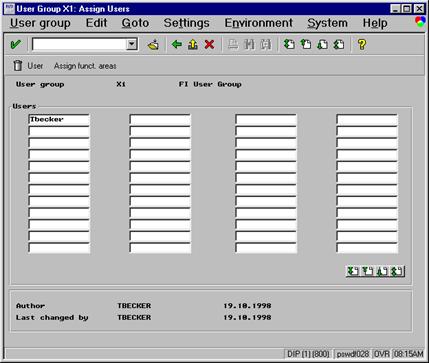Click the Find next icon

(266, 44)
